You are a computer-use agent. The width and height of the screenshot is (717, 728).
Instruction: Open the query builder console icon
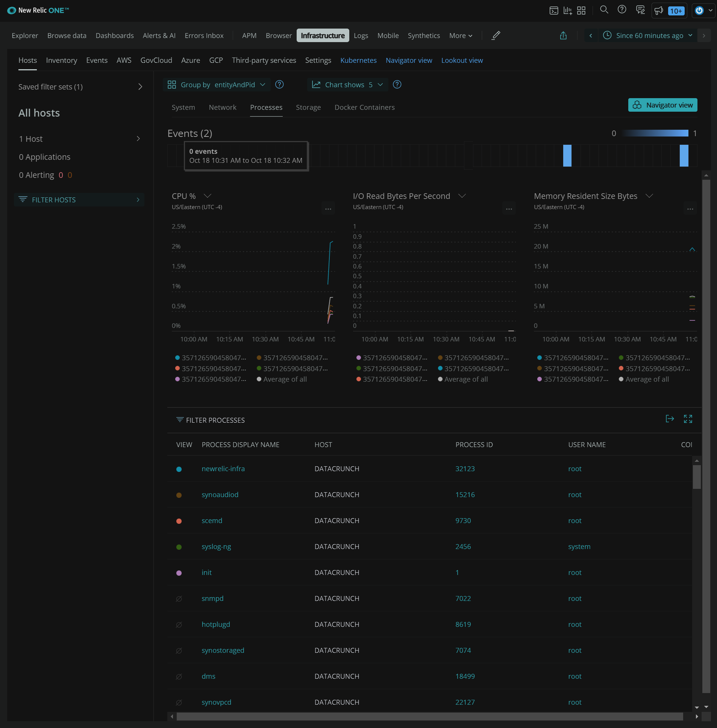pyautogui.click(x=553, y=11)
